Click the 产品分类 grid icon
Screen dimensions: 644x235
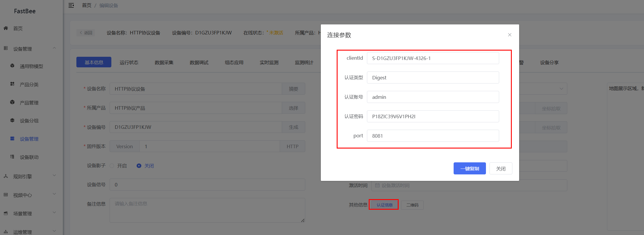[12, 84]
